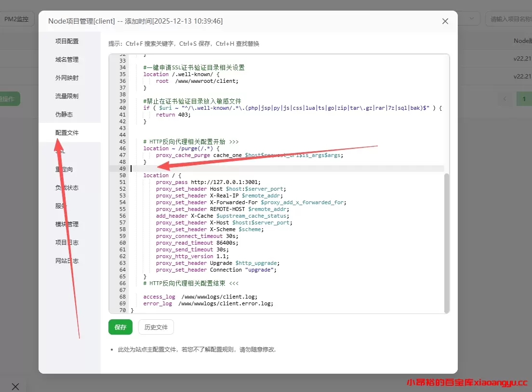
Task: Click the previous page arrow in pagination
Action: tap(505, 98)
